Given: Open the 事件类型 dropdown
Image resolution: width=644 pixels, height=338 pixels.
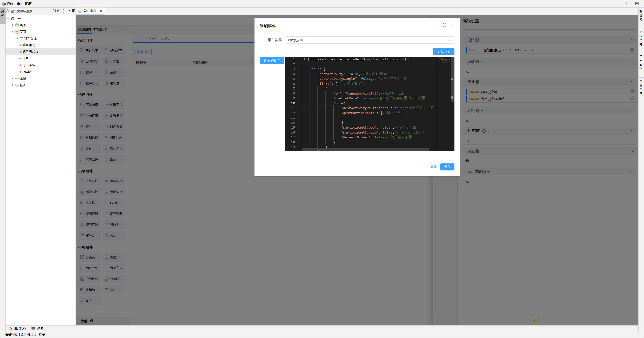Looking at the screenshot, I should click(x=370, y=40).
